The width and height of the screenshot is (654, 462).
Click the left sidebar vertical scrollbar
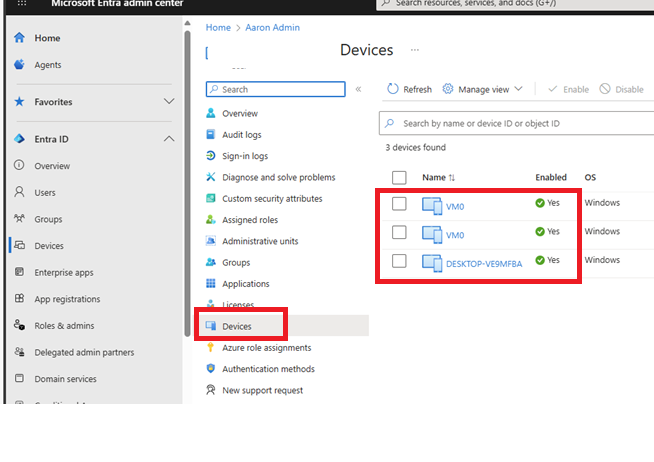tap(188, 183)
